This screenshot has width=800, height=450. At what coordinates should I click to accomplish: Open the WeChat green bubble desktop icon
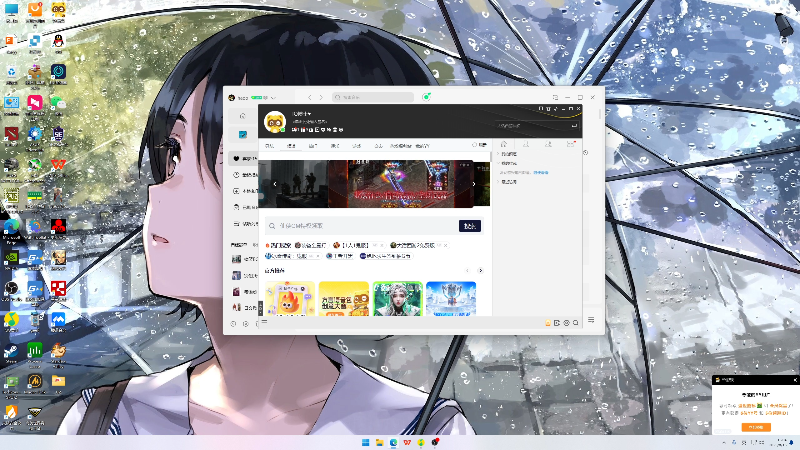pos(58,105)
